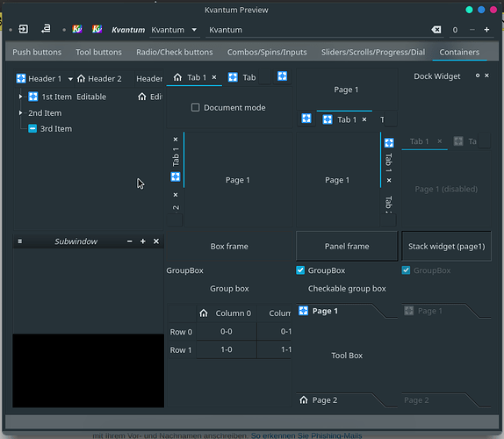Expand the 2nd Item tree row
This screenshot has height=439, width=504.
[x=20, y=112]
